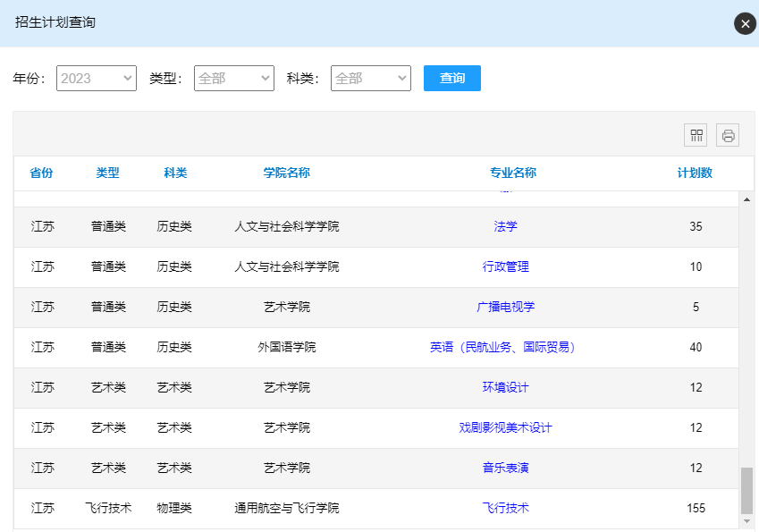
Task: Select 飞行技术 type cell beside 物理类
Action: tap(108, 508)
